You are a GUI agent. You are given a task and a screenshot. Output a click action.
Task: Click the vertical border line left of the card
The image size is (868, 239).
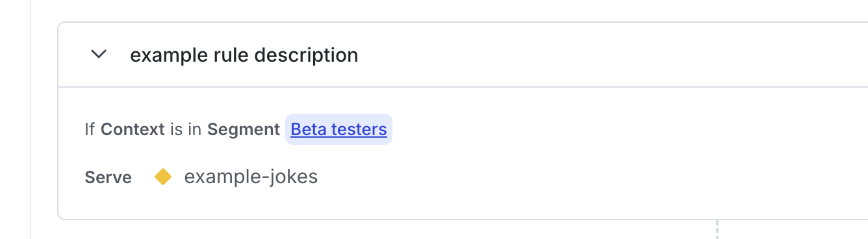click(x=31, y=120)
